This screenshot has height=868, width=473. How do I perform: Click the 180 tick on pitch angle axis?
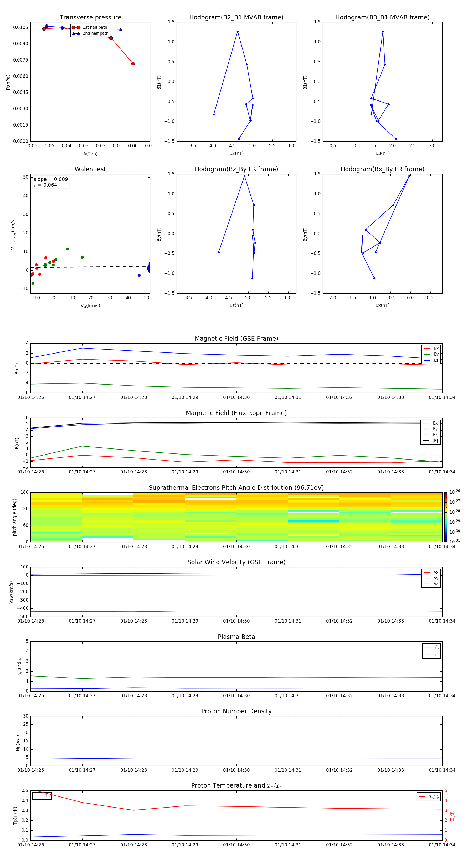tap(25, 492)
